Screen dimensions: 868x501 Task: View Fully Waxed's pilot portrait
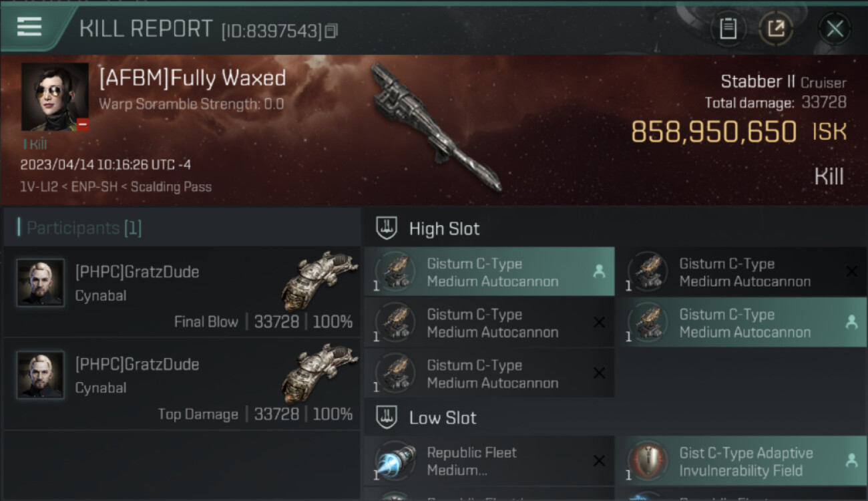coord(55,97)
